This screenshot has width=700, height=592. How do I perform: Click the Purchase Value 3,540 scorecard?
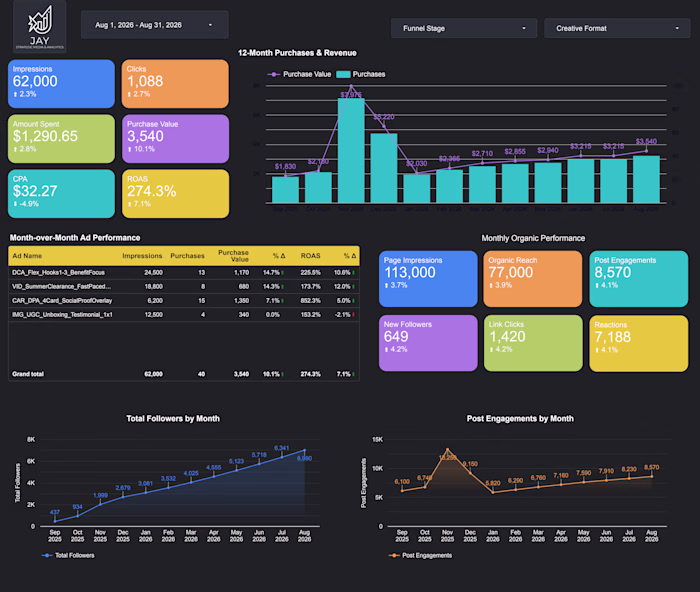(x=175, y=138)
